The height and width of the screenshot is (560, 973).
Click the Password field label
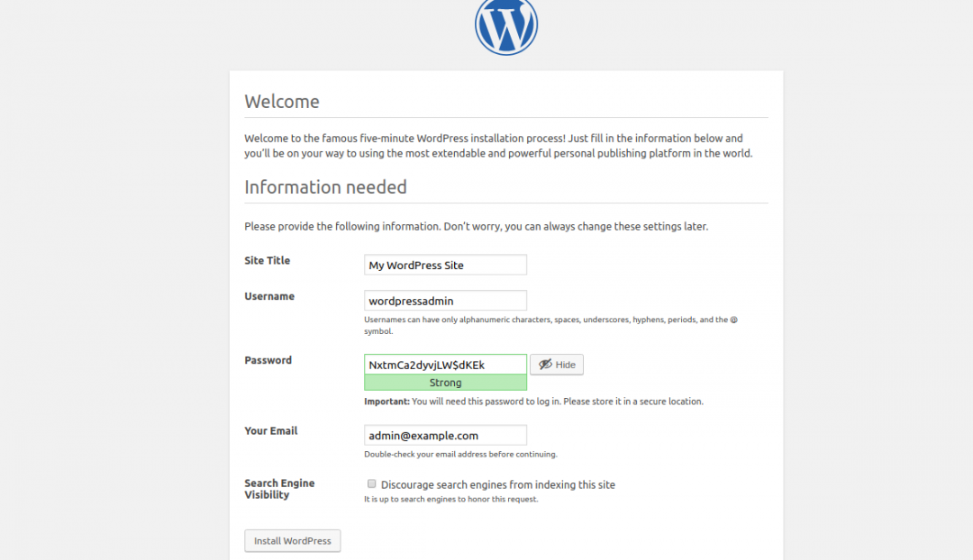[268, 360]
